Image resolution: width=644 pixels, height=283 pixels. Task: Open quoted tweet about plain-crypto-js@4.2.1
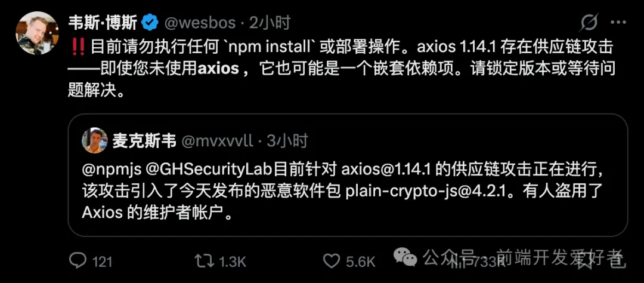348,175
